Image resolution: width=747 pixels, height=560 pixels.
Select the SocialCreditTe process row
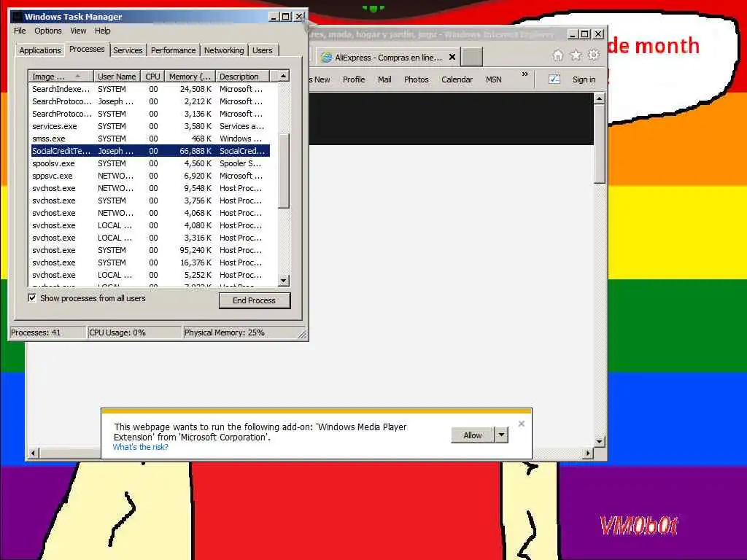tap(150, 151)
